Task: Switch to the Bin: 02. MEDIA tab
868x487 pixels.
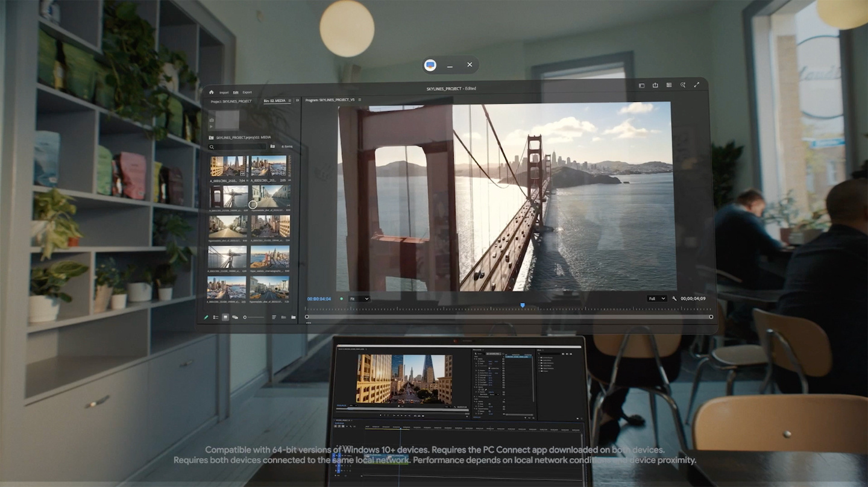Action: coord(275,101)
